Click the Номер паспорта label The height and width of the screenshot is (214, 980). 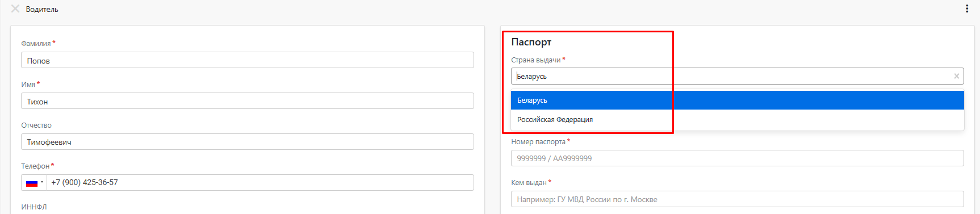tap(538, 142)
